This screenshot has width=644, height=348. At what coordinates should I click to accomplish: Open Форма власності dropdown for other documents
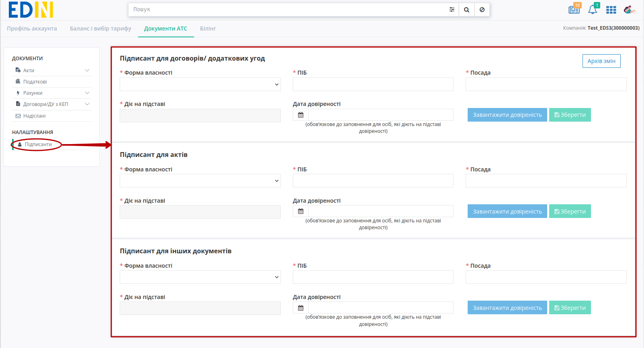click(x=200, y=277)
